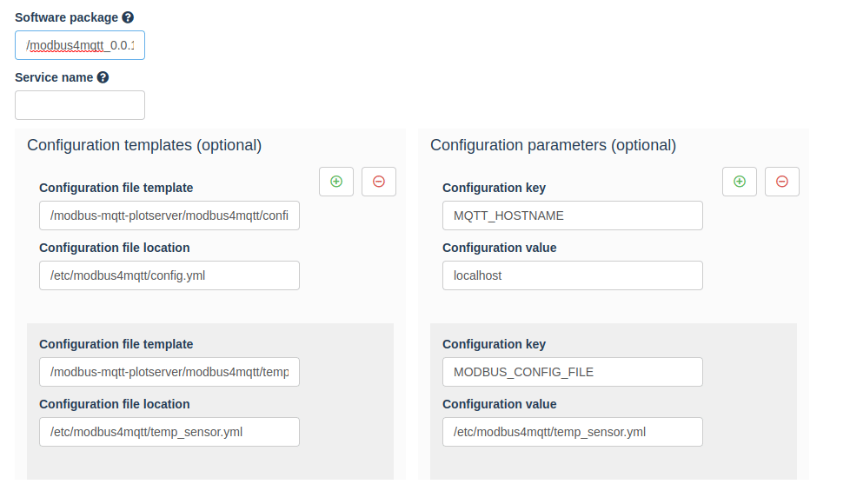Open help for Service name field
Image resolution: width=850 pixels, height=504 pixels.
point(103,76)
